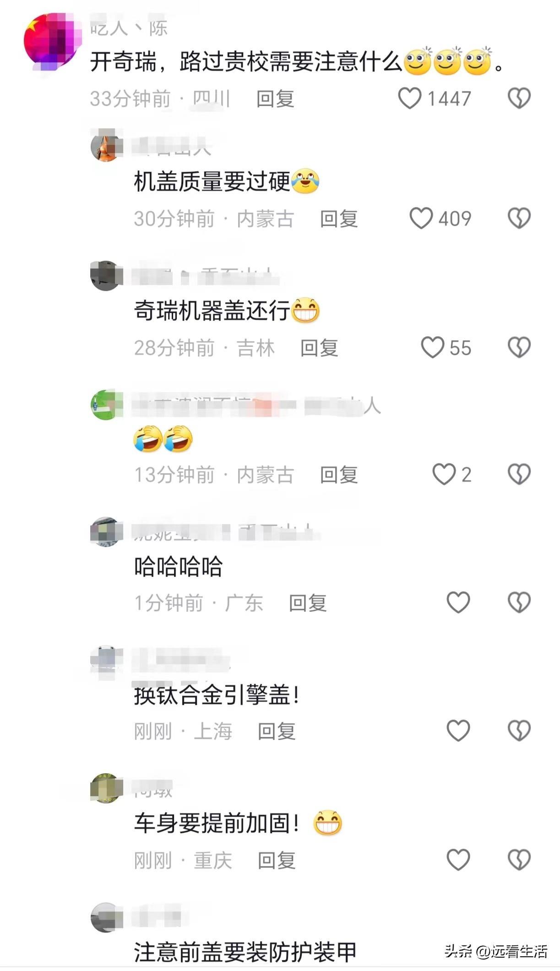Dislike the 哈哈哈哈 reply

(519, 602)
